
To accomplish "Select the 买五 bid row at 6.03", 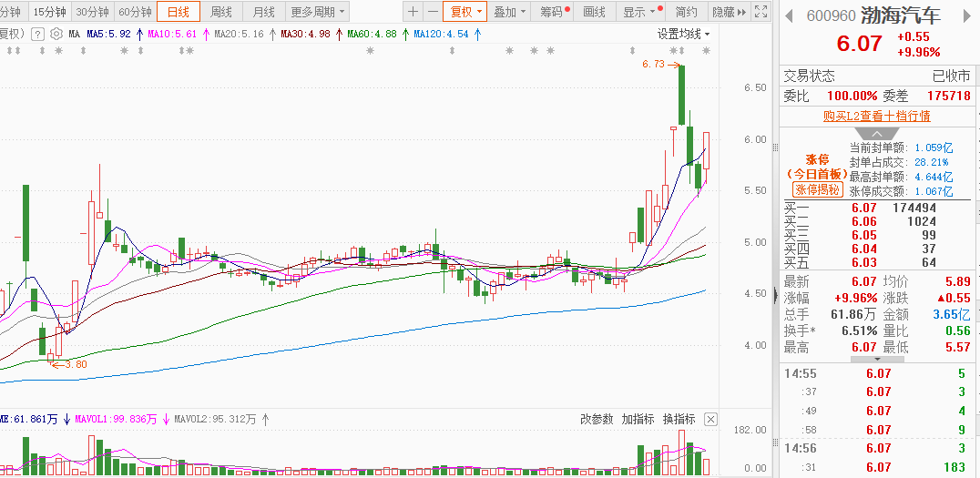I will tap(877, 262).
